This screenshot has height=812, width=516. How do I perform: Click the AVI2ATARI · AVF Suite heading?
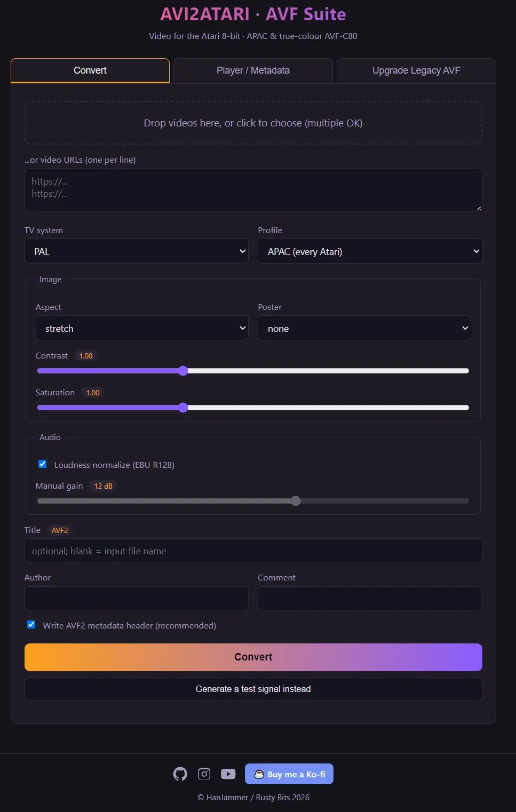pos(253,14)
